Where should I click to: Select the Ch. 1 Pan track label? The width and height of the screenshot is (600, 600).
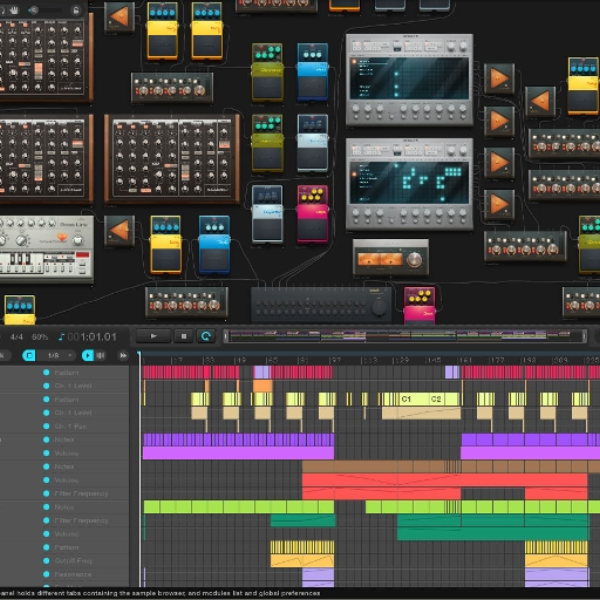click(x=71, y=426)
